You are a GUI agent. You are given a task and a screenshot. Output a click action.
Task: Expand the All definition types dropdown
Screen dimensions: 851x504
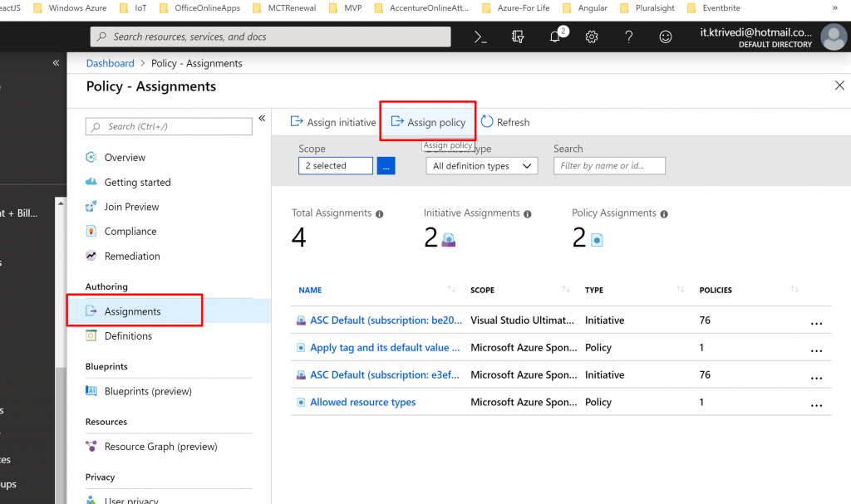482,166
